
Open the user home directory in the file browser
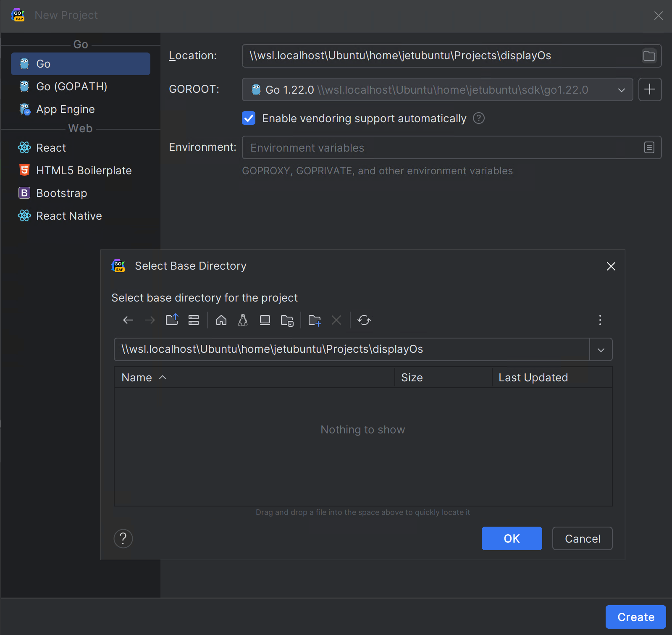pos(221,320)
